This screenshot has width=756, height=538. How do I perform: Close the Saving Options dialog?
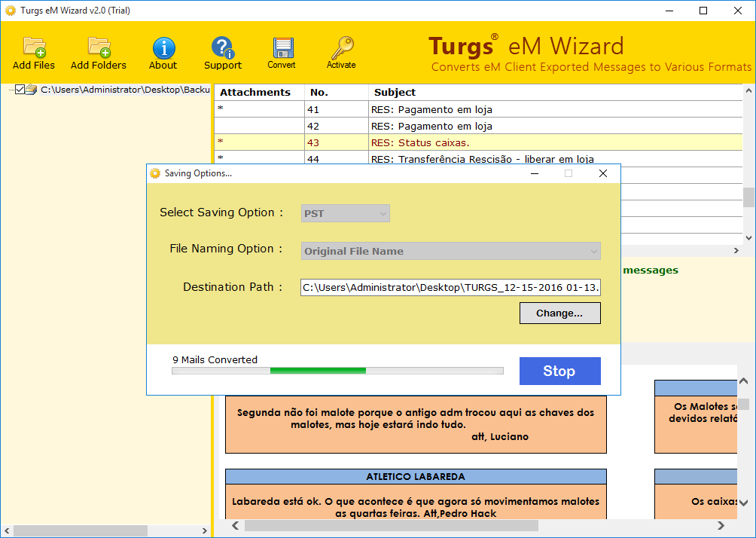(602, 173)
